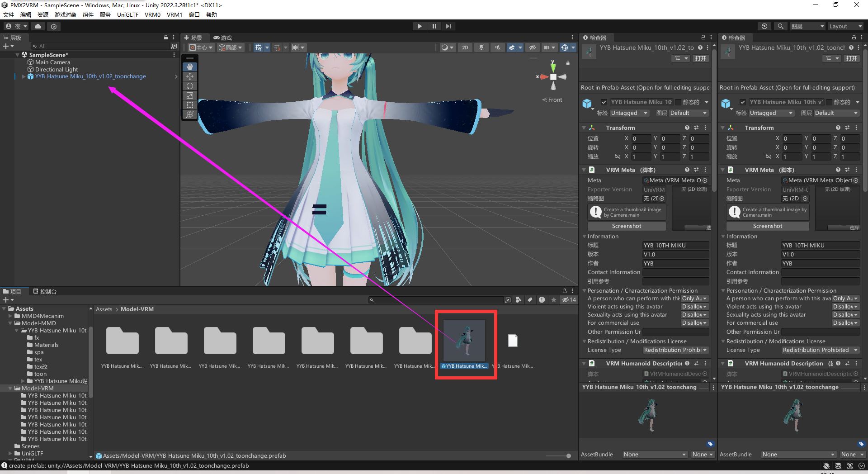
Task: Open the pivot center dropdown
Action: point(201,47)
